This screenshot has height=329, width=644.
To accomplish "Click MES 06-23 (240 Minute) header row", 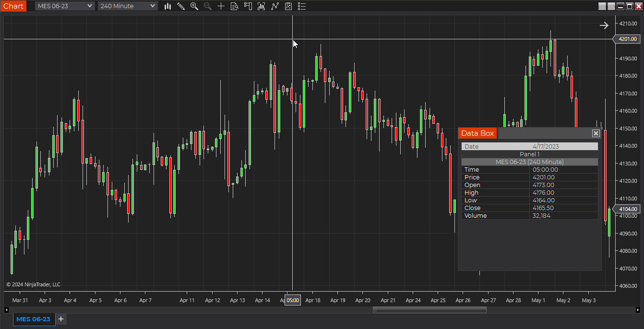I will coord(530,162).
